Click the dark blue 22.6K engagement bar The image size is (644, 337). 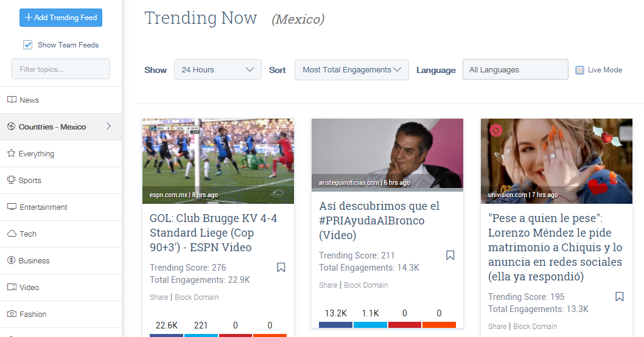coord(166,335)
